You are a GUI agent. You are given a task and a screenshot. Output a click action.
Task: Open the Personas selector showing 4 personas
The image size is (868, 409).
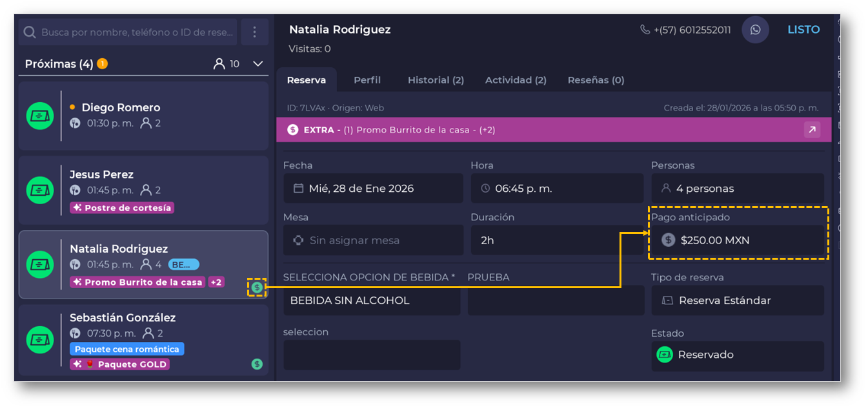click(737, 189)
